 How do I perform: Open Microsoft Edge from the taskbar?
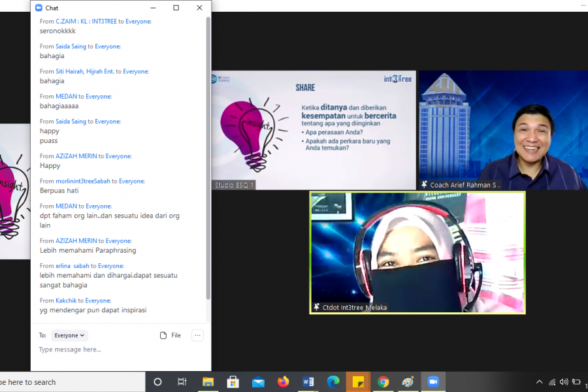pyautogui.click(x=333, y=382)
